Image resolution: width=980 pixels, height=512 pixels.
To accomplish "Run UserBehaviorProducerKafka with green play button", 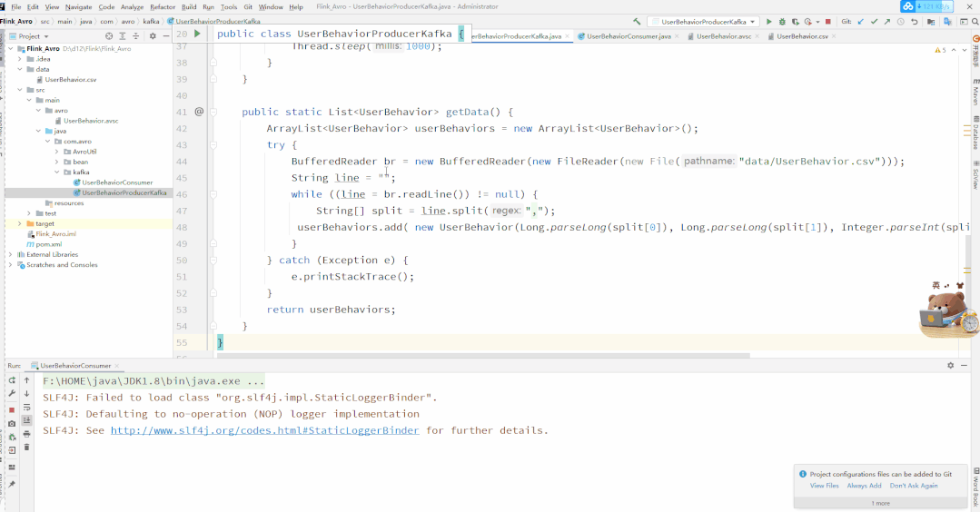I will pos(769,21).
